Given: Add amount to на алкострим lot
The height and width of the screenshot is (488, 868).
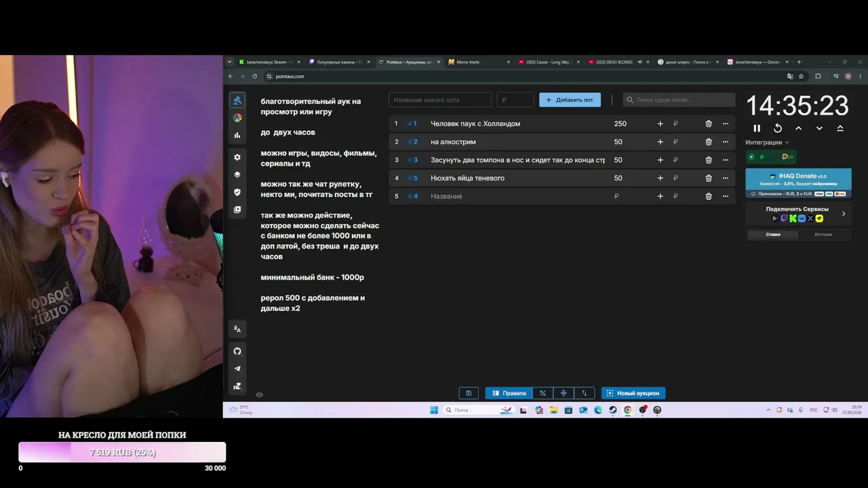Looking at the screenshot, I should click(660, 142).
